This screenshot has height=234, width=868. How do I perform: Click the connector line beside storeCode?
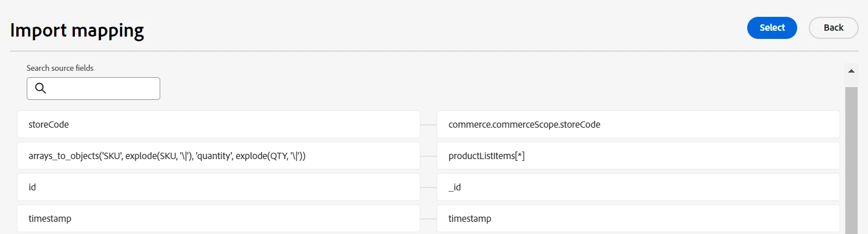[x=428, y=124]
